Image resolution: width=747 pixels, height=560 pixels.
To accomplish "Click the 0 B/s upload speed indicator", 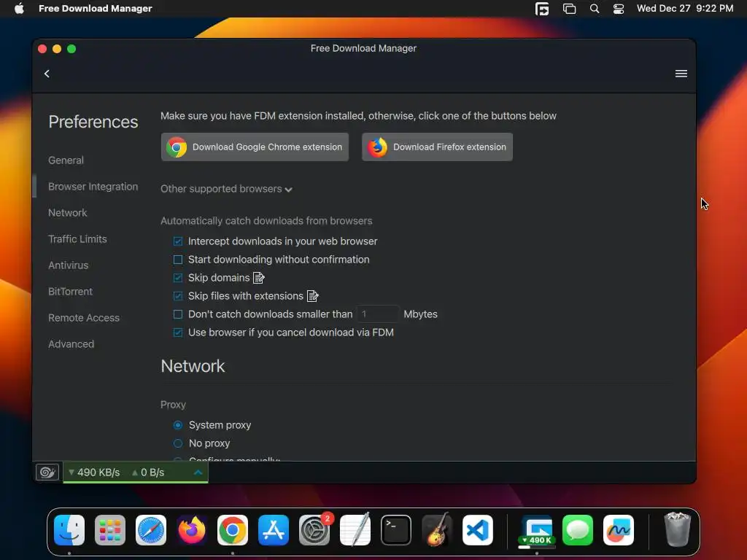I will 147,472.
